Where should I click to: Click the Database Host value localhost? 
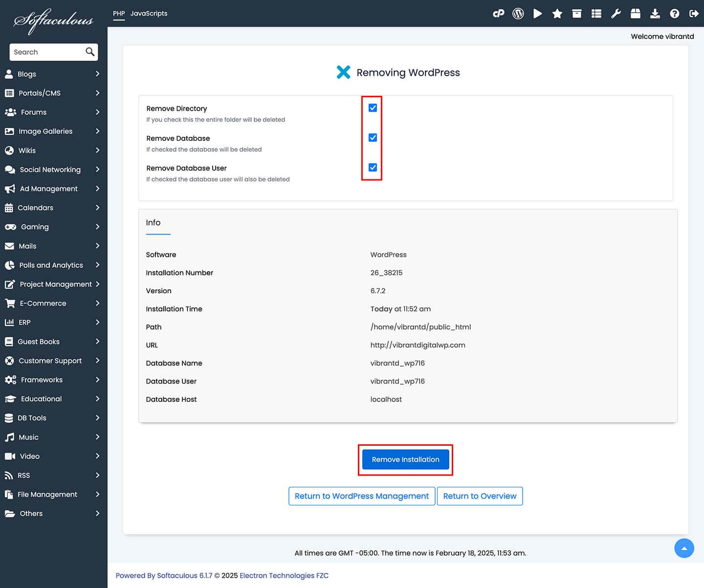[x=386, y=399]
